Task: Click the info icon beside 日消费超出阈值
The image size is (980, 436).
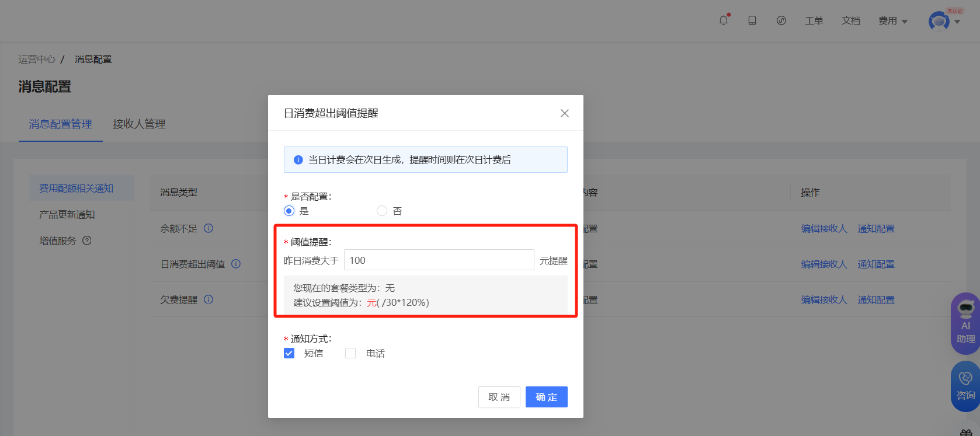Action: point(236,264)
